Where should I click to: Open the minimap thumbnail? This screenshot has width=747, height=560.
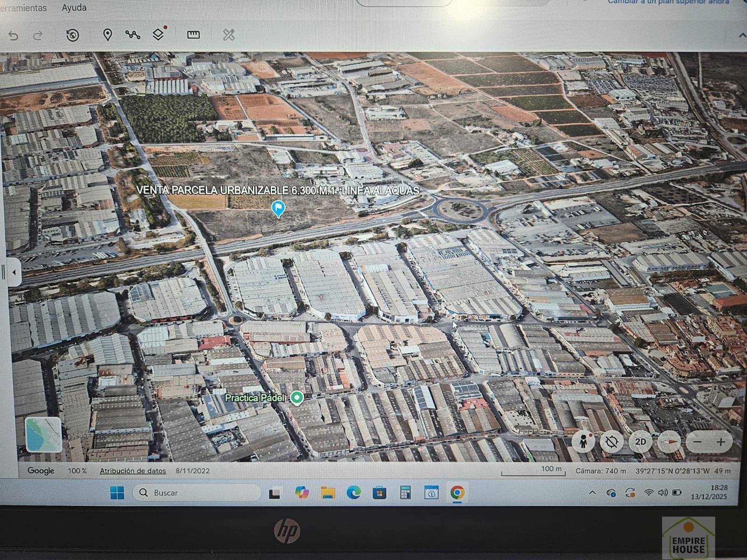43,435
